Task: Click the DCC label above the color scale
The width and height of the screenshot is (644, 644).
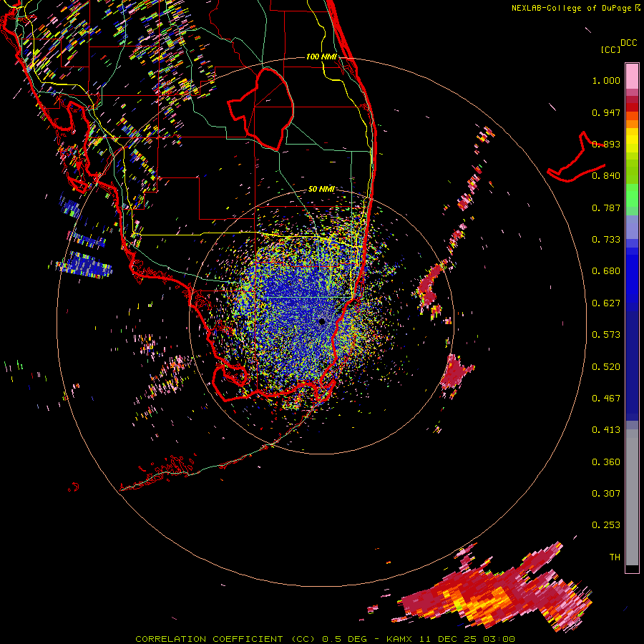Action: (628, 43)
